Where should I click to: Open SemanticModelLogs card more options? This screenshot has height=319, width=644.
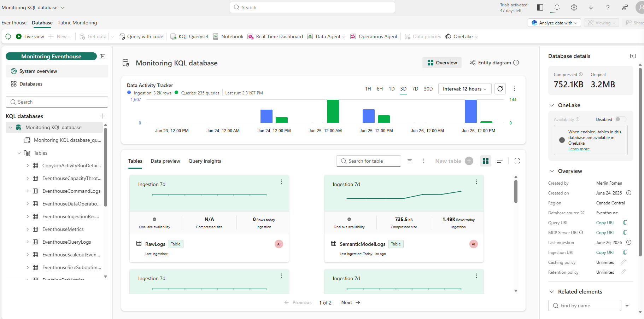(476, 182)
